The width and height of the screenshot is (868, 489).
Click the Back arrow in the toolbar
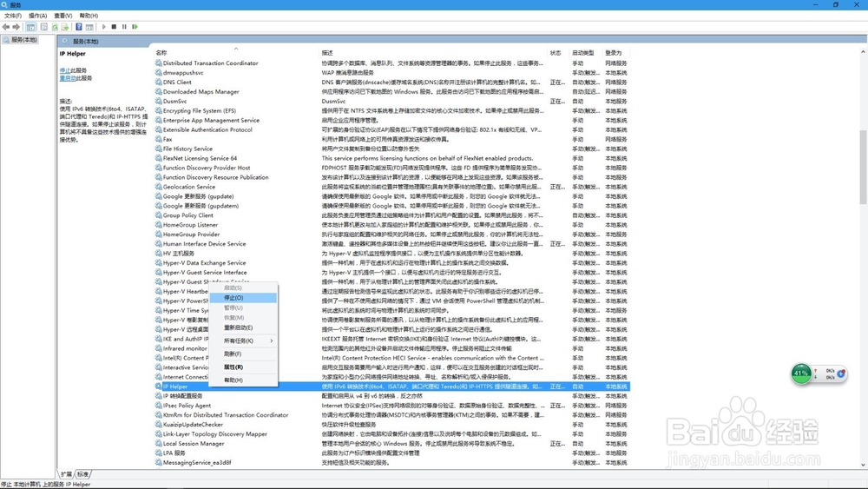(x=6, y=27)
